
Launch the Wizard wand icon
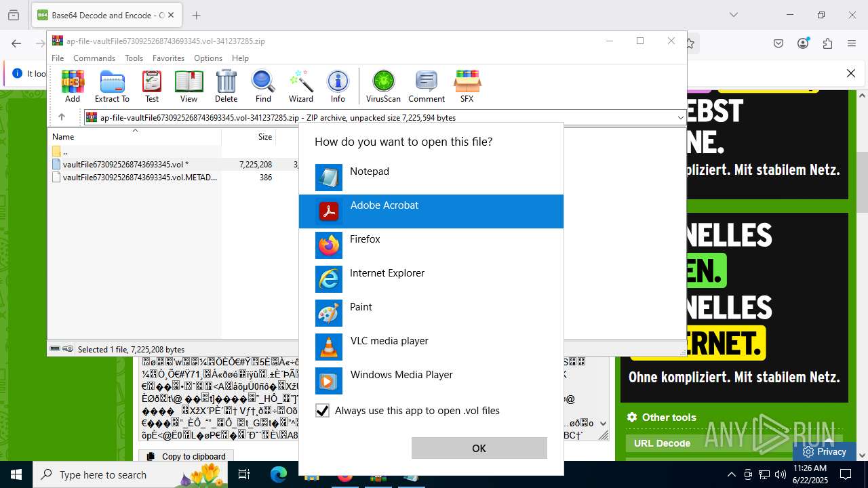point(300,86)
